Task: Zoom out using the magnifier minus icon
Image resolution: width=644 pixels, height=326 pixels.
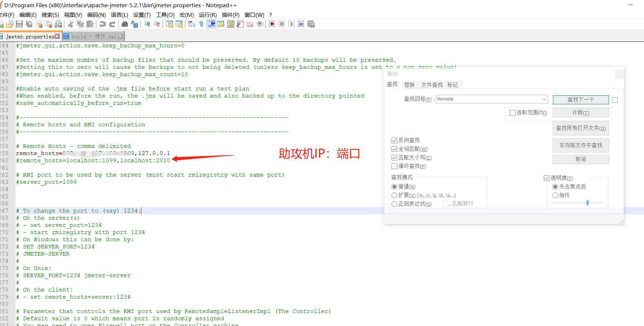Action: pos(157,24)
